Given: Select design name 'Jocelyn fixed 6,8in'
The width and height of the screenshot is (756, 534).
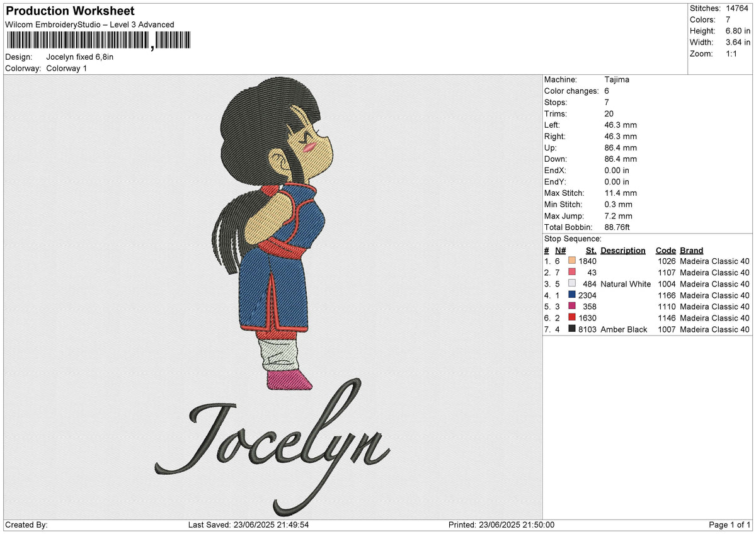Looking at the screenshot, I should point(80,57).
